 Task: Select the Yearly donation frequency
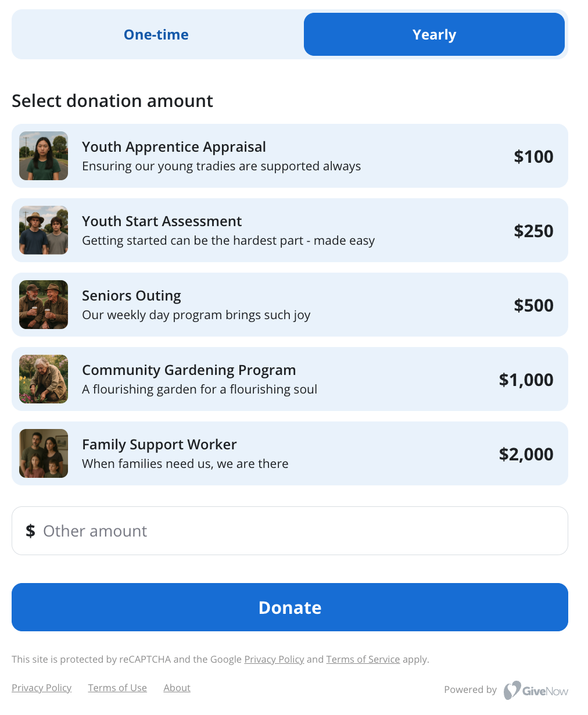pyautogui.click(x=434, y=34)
